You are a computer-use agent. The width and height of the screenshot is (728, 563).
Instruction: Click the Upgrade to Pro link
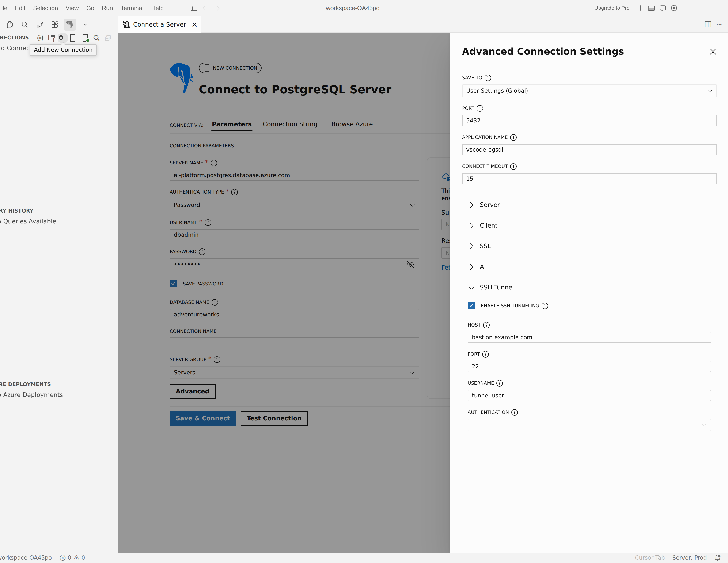click(x=612, y=8)
